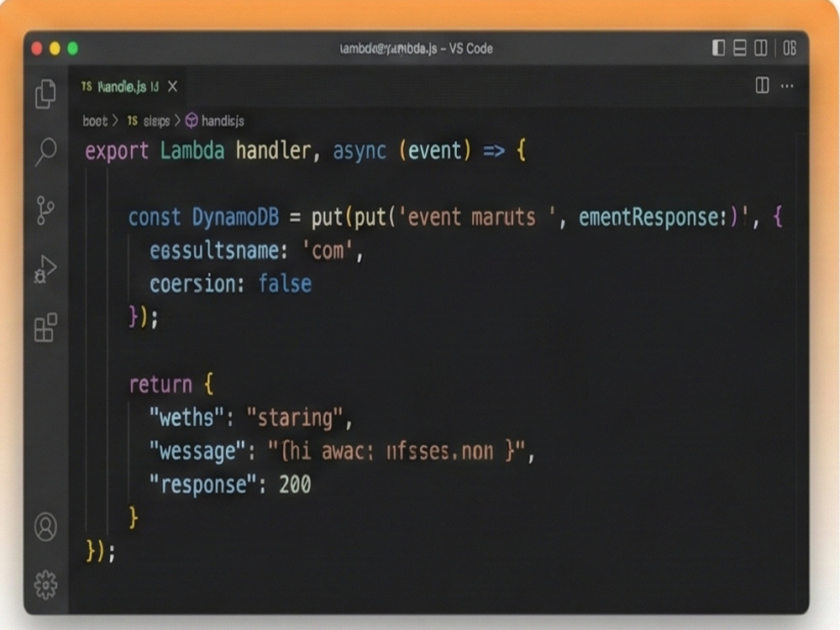
Task: Click the lambda.js title bar label
Action: 417,49
